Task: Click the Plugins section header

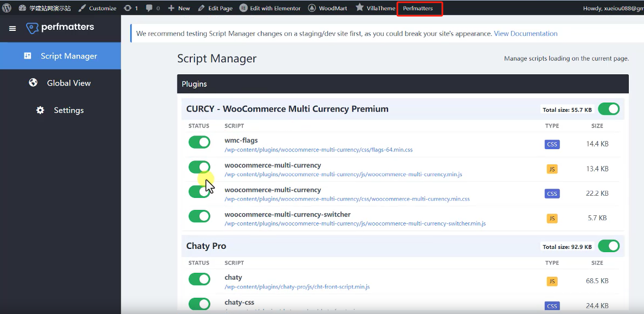Action: (x=403, y=84)
